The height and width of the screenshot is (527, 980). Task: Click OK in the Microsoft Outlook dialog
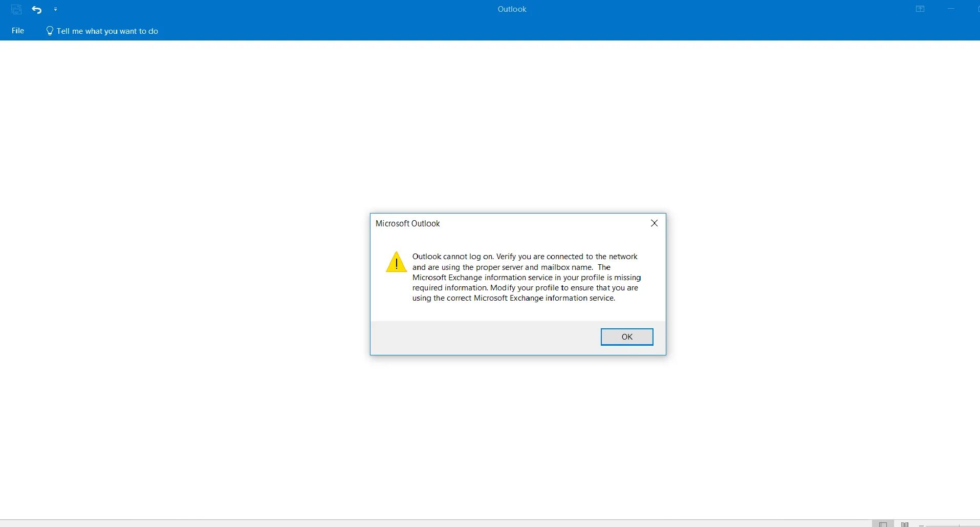[x=627, y=337]
